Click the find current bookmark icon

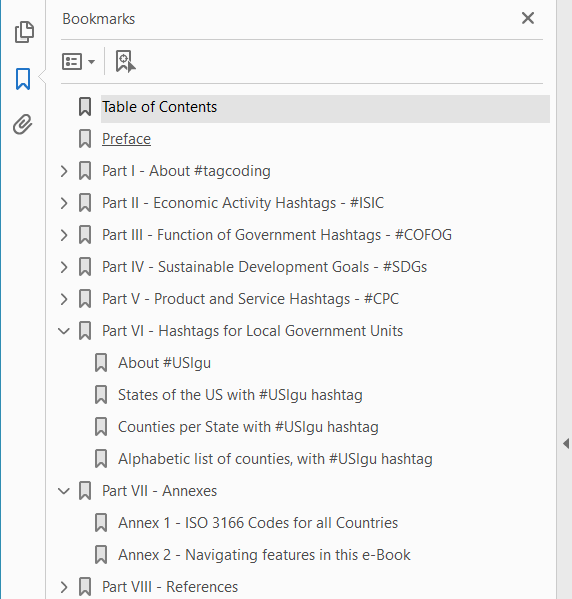pos(125,61)
